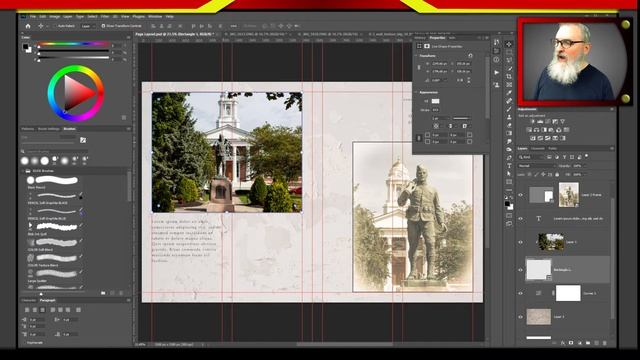Click lock all padlock icon in Layers
Image resolution: width=640 pixels, height=360 pixels.
tap(557, 174)
